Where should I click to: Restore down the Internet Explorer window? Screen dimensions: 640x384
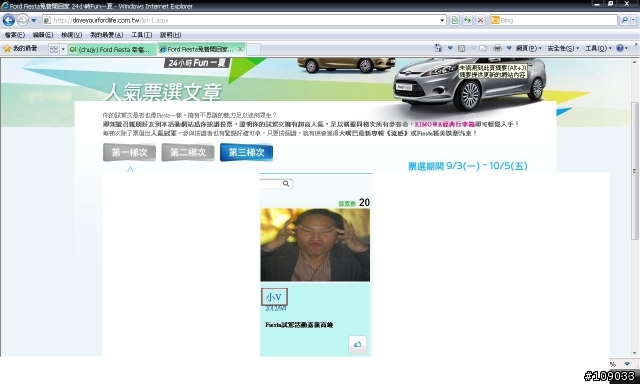611,4
